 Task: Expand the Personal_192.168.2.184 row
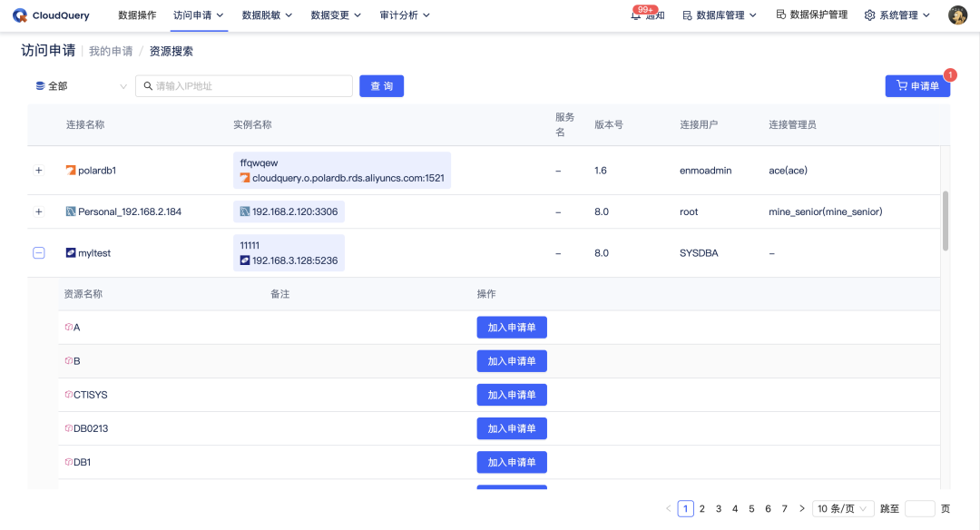[x=39, y=211]
